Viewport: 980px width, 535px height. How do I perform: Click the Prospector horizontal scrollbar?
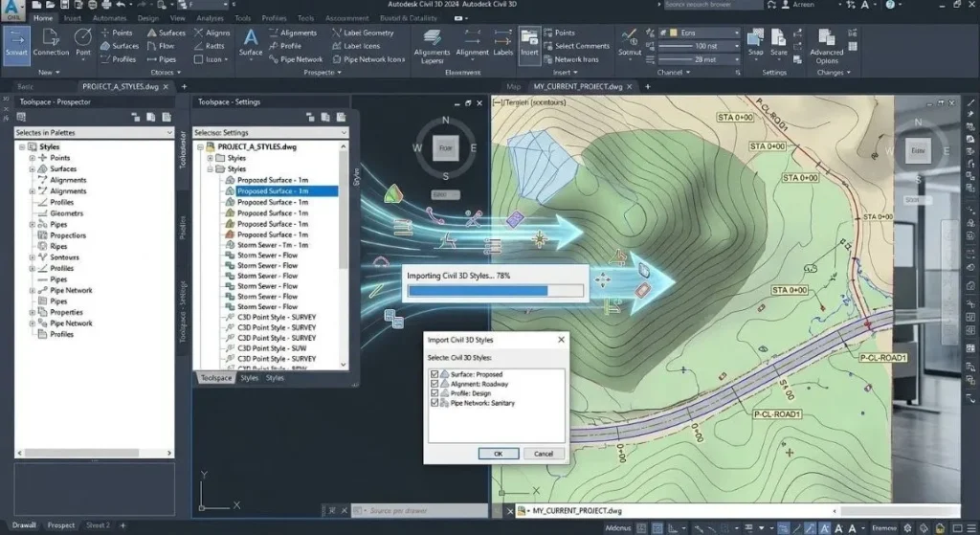[94, 453]
